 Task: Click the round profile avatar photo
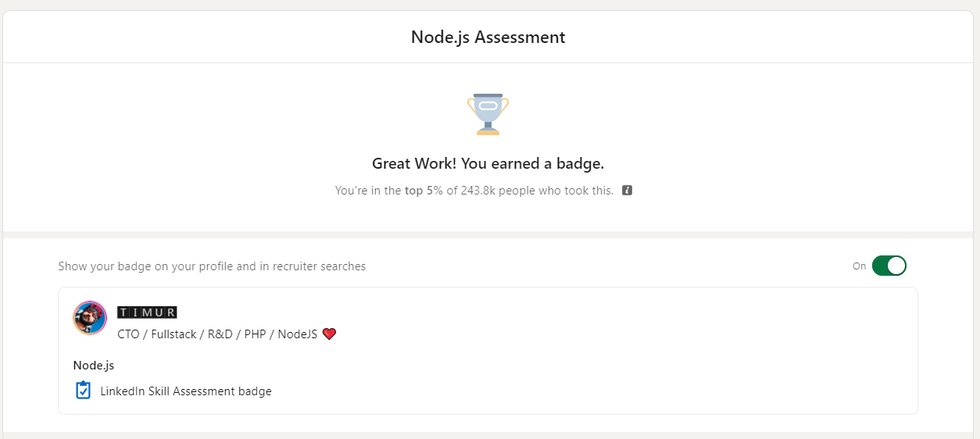click(x=90, y=318)
